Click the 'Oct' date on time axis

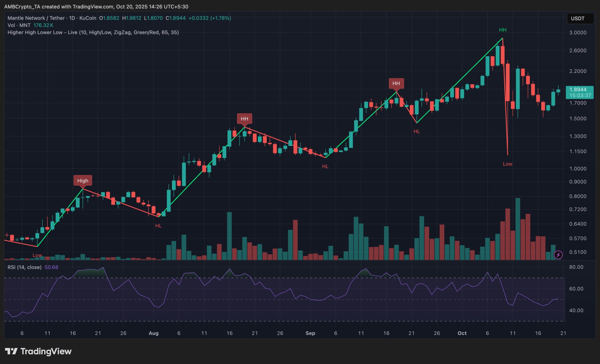(x=462, y=333)
